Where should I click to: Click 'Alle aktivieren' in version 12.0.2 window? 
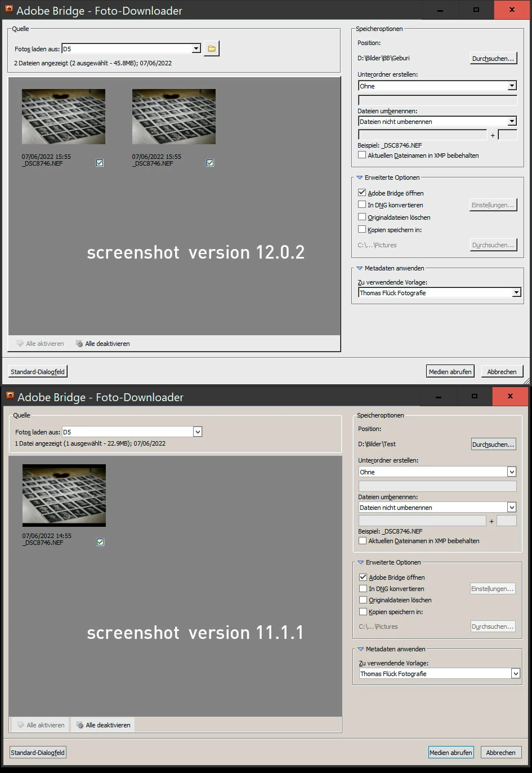[40, 343]
